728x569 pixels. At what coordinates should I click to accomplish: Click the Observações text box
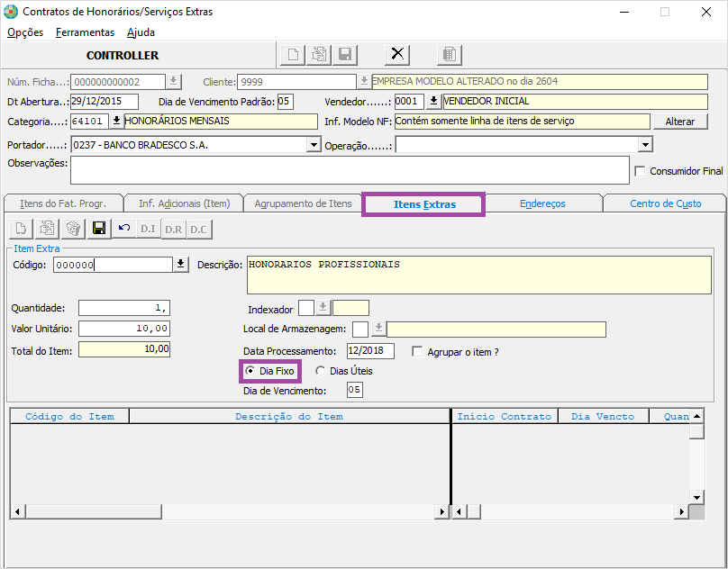click(x=350, y=170)
